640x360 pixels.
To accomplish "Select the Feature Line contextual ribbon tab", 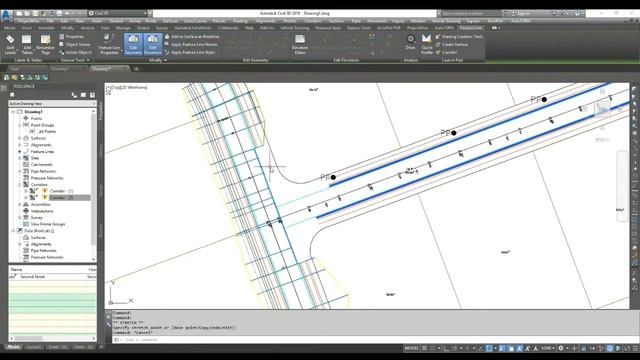I will click(471, 28).
